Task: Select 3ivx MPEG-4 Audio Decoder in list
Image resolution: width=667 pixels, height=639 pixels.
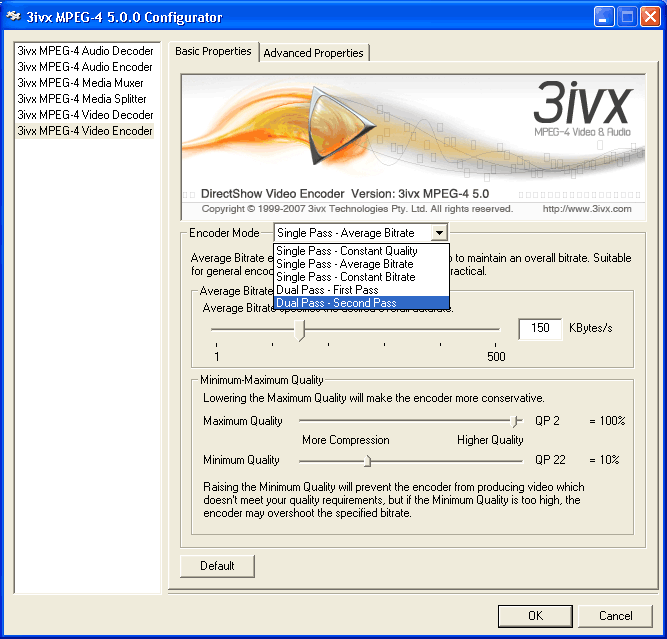Action: pyautogui.click(x=85, y=51)
